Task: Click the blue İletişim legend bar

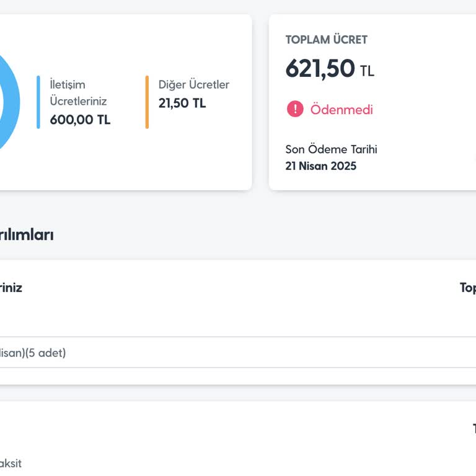Action: click(x=38, y=102)
